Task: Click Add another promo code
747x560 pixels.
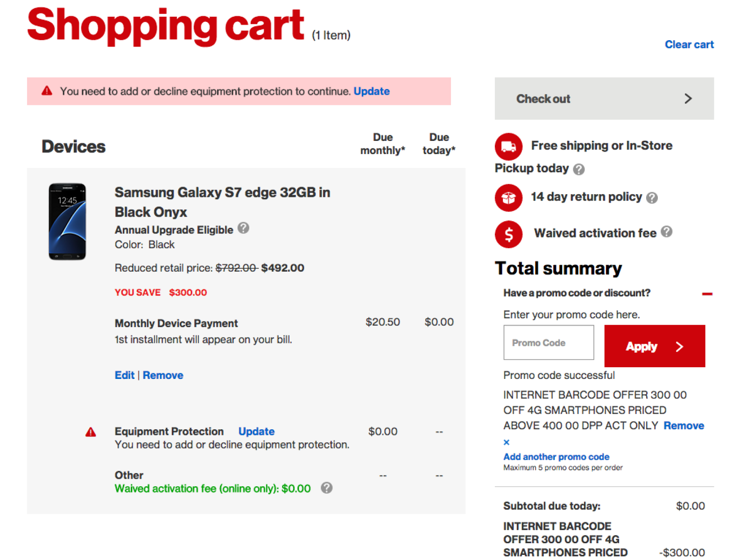Action: point(556,457)
